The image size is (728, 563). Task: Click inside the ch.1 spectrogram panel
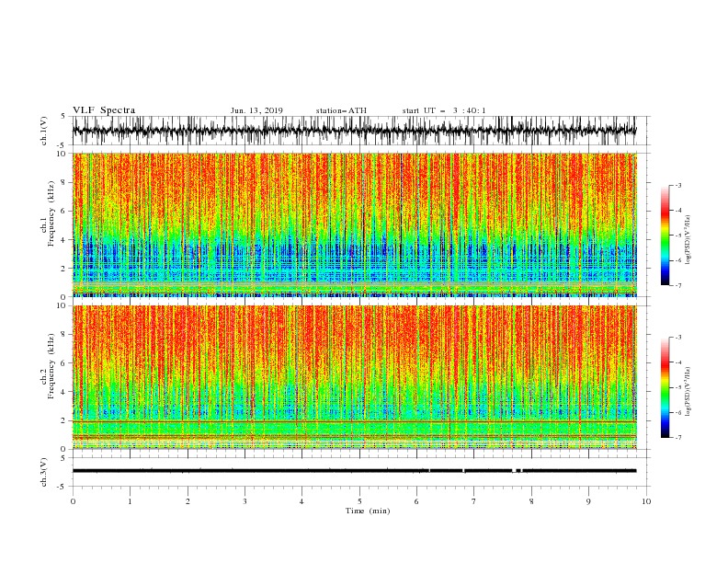[x=354, y=224]
